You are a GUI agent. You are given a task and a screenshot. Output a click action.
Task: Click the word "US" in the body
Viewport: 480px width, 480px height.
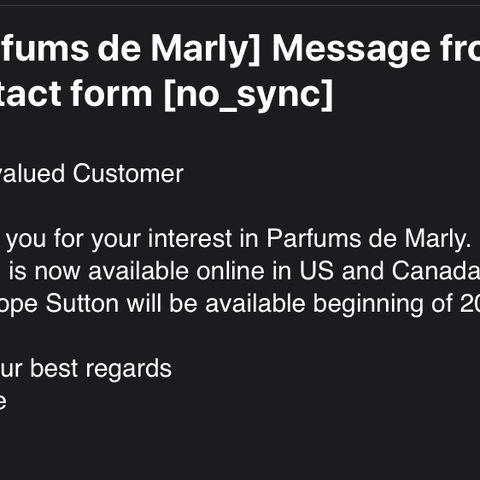(317, 271)
